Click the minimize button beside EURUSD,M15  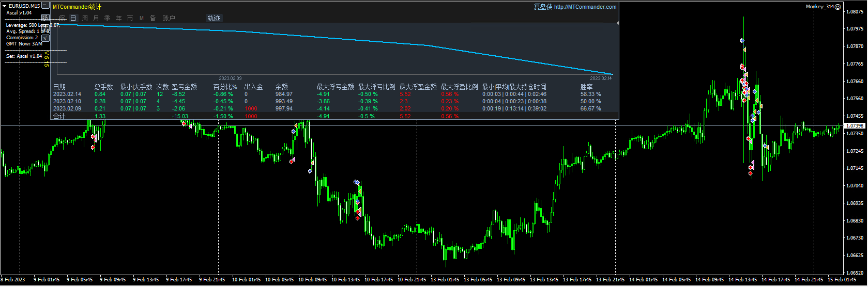[x=45, y=6]
